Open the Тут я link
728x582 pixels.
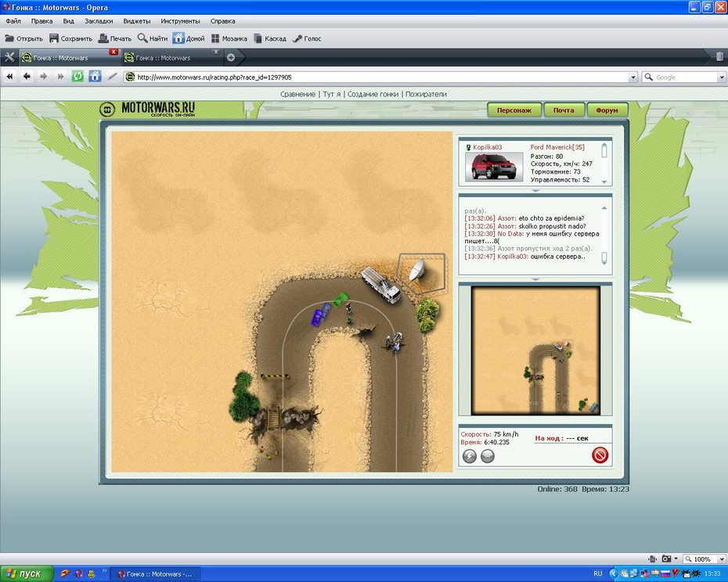coord(331,94)
